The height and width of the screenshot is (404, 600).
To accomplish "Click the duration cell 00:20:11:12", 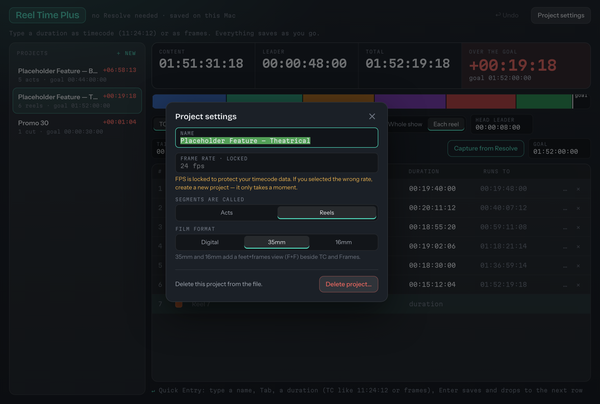I will [432, 208].
